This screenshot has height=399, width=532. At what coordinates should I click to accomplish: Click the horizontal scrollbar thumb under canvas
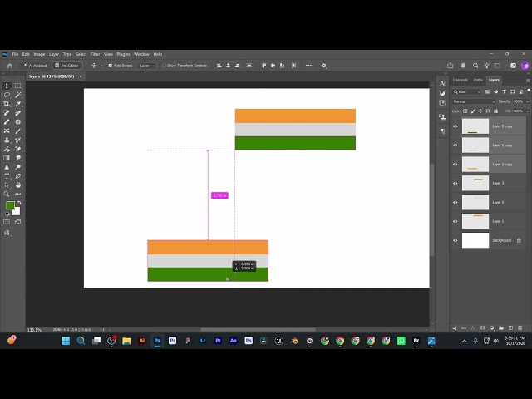[258, 329]
